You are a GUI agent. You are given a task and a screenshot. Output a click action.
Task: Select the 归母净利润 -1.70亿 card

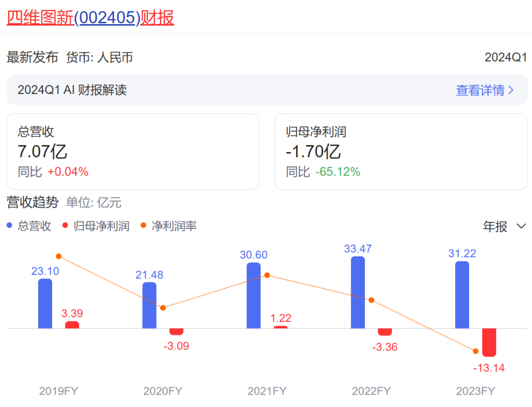[401, 152]
